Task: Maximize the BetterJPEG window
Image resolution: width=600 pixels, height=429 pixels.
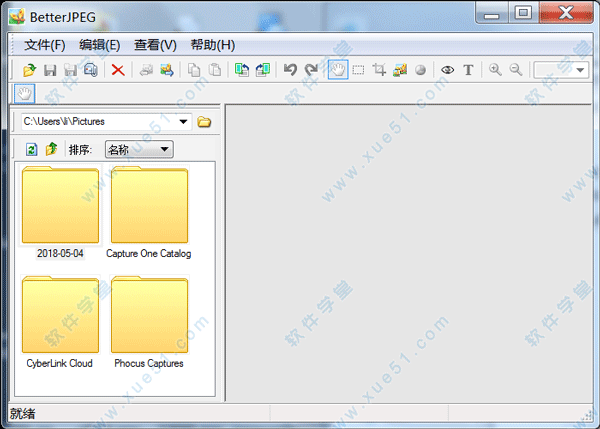Action: (523, 13)
